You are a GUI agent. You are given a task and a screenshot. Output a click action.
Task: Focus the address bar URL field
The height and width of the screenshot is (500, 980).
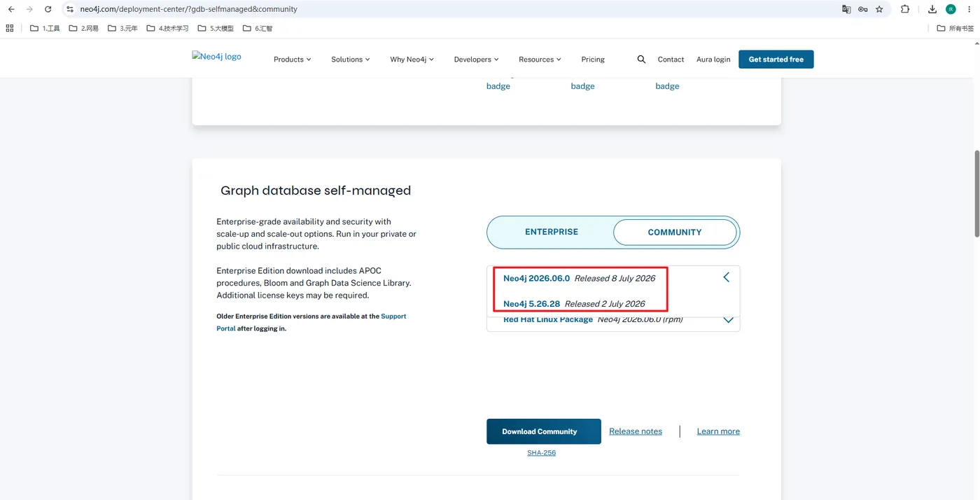pyautogui.click(x=455, y=9)
